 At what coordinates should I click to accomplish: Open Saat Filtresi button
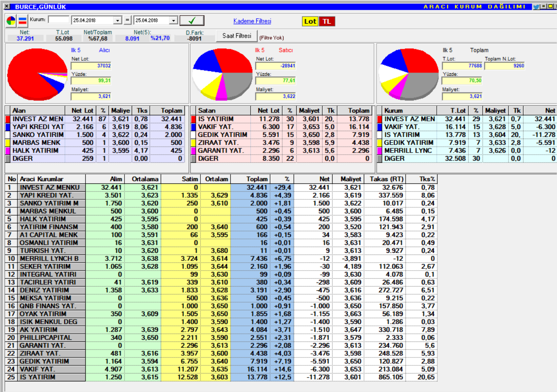pyautogui.click(x=237, y=36)
